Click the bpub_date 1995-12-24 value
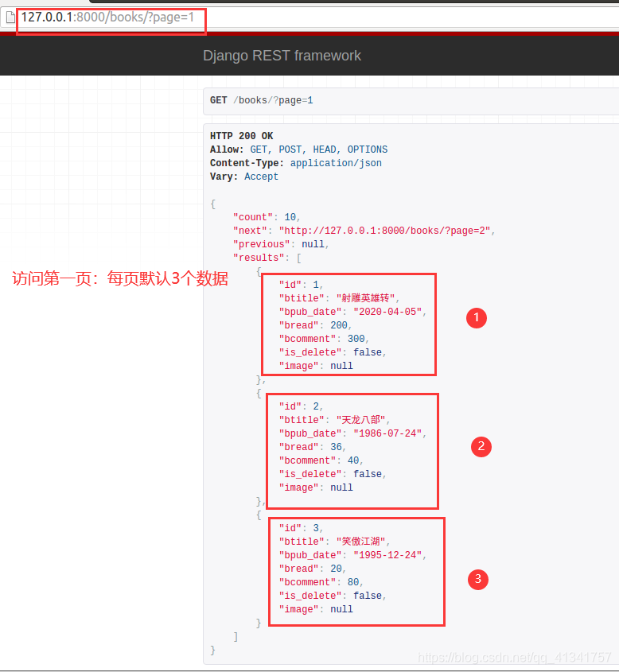The width and height of the screenshot is (619, 672). (387, 555)
